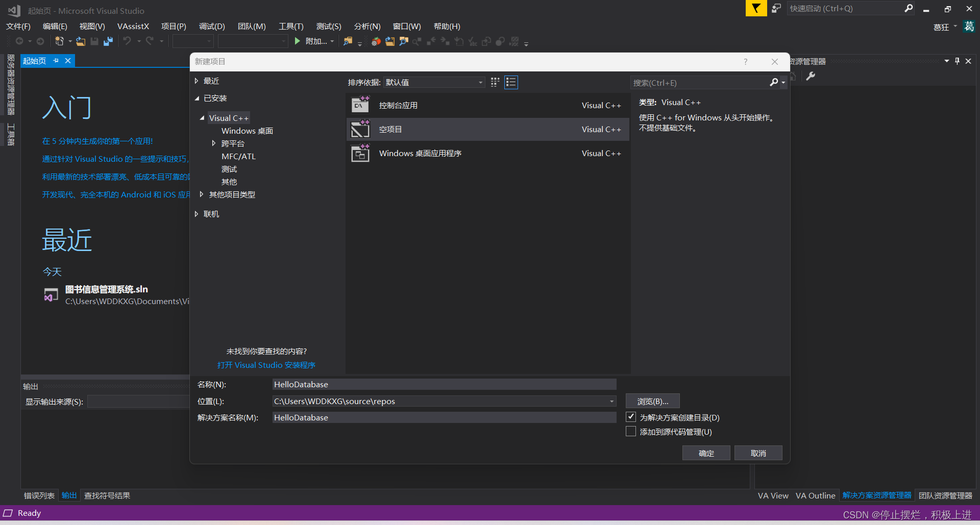The image size is (980, 525).
Task: Expand the Cross Platform node
Action: [214, 143]
